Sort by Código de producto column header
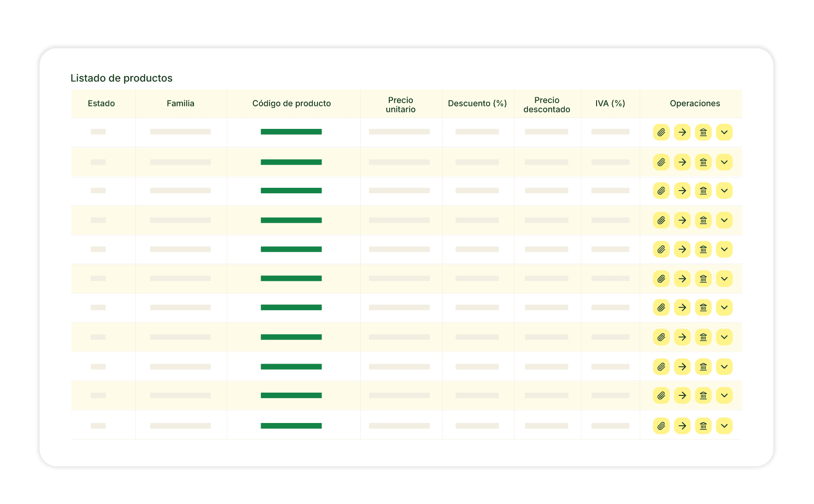Screen dimensions: 814x504 [x=292, y=104]
